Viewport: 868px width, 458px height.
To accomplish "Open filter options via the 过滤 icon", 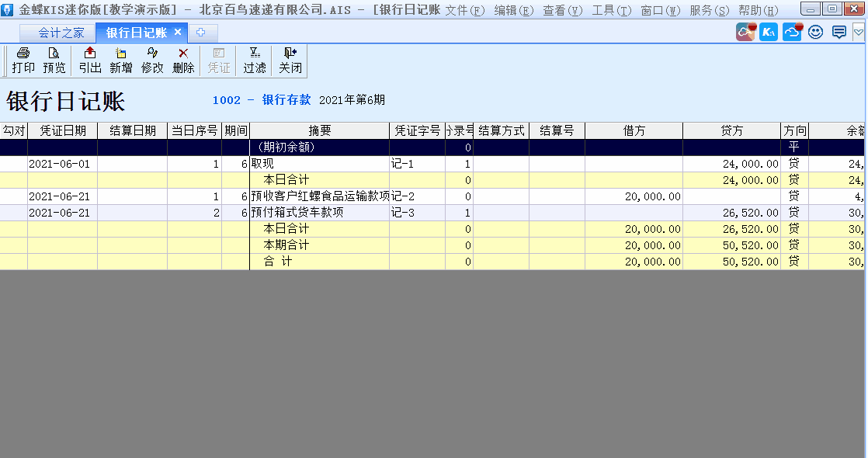I will coord(254,60).
